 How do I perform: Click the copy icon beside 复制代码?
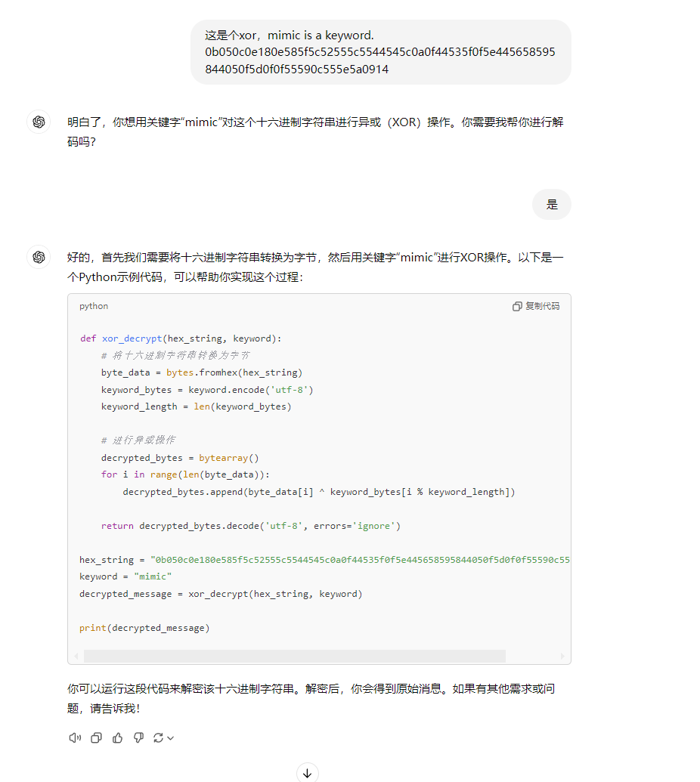(517, 307)
